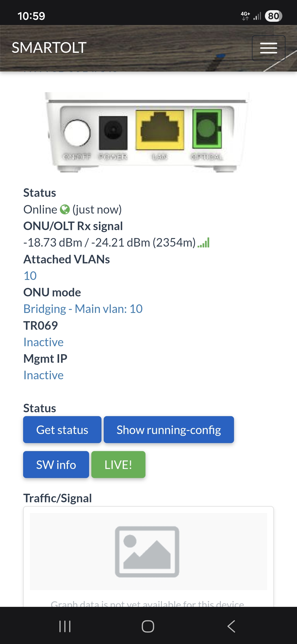Click the yellow LAN port on ONU image
This screenshot has height=644, width=297.
point(160,130)
